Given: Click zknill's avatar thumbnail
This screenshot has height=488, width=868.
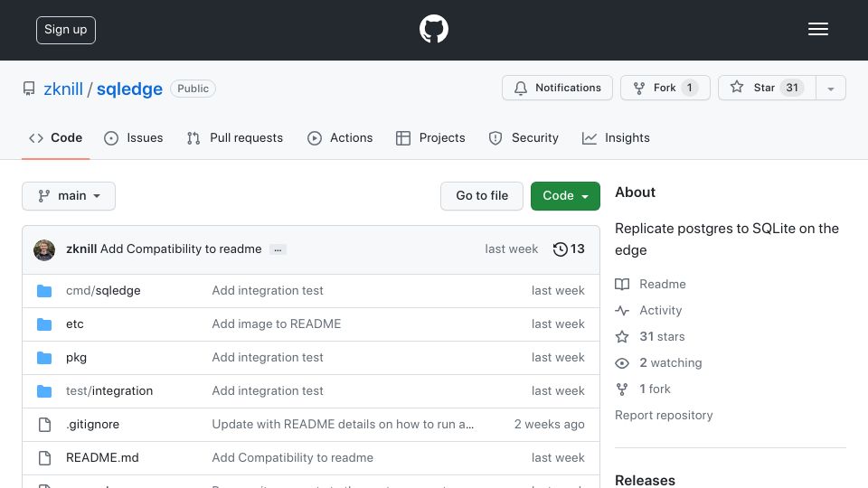Looking at the screenshot, I should (44, 250).
